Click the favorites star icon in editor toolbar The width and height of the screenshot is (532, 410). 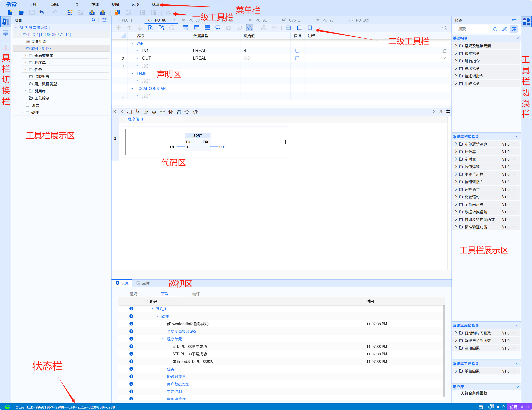(x=250, y=28)
